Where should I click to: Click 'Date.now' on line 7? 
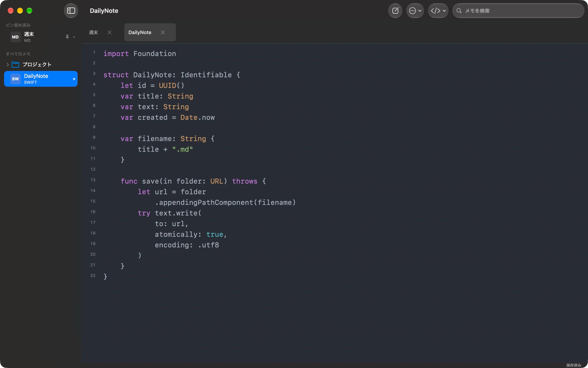(198, 118)
